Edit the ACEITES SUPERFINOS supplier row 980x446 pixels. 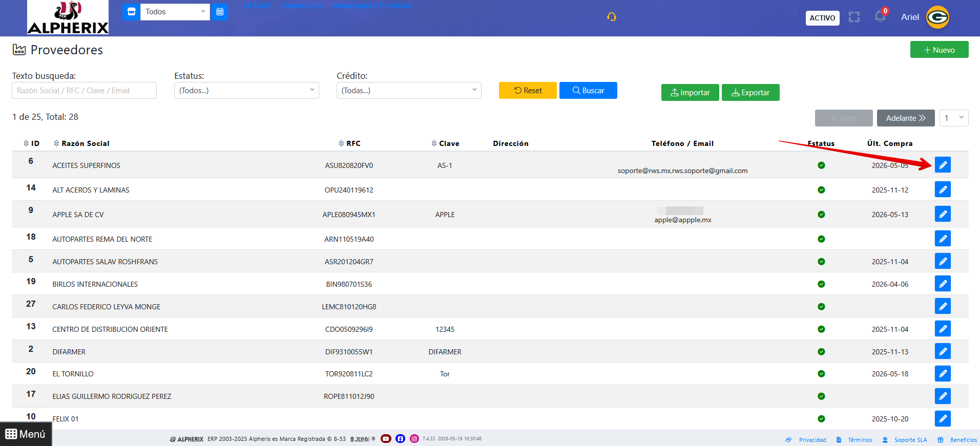coord(943,165)
